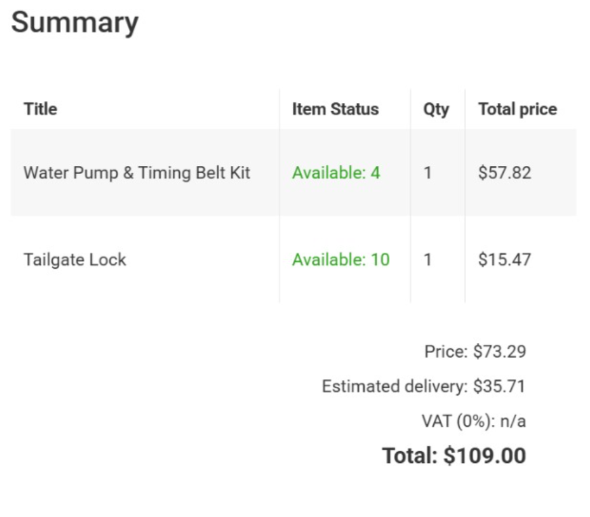Select quantity 1 for Water Pump kit
Screen dimensions: 590x517
427,173
